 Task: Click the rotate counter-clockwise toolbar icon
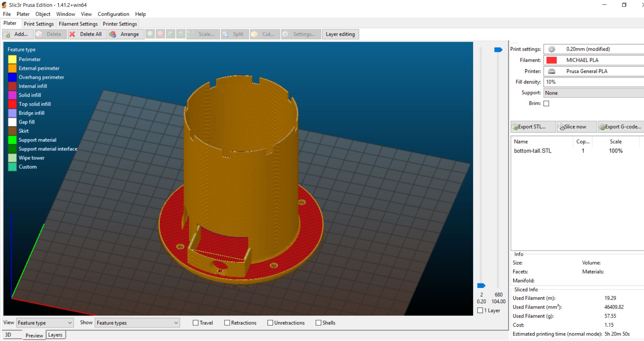[x=171, y=34]
